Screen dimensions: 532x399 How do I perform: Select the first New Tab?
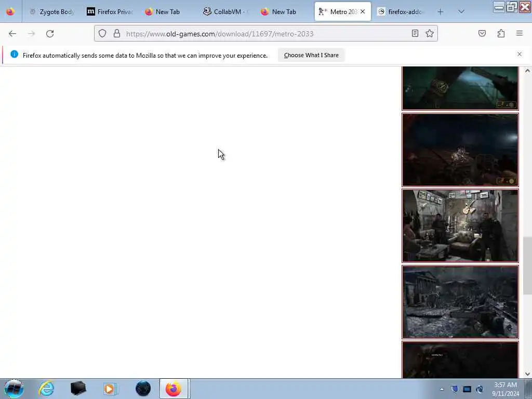pos(168,11)
